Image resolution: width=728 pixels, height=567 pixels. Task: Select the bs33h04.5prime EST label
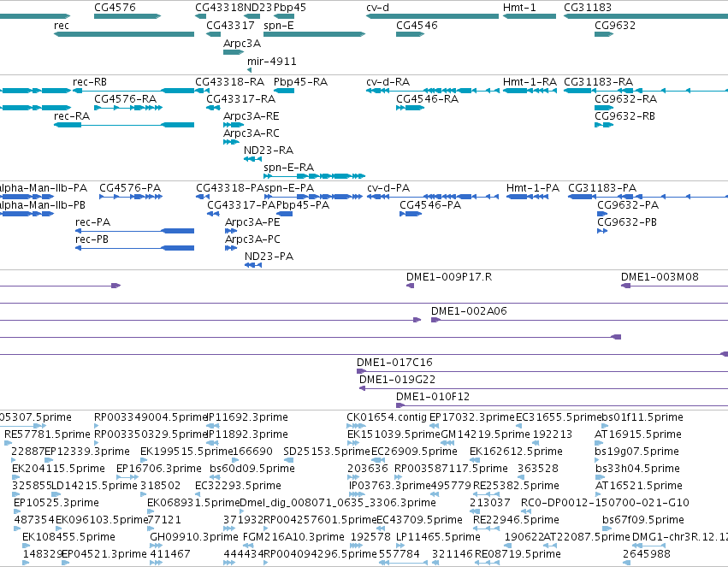click(637, 469)
